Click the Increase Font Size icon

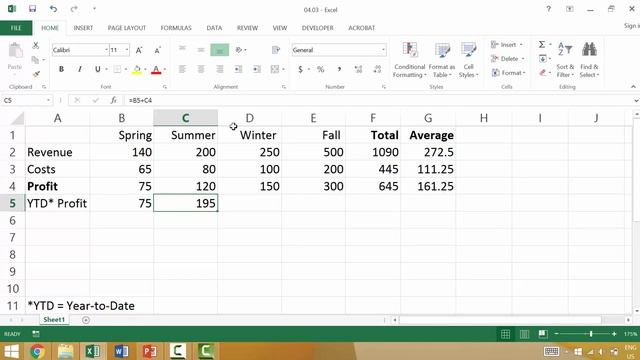(x=139, y=50)
